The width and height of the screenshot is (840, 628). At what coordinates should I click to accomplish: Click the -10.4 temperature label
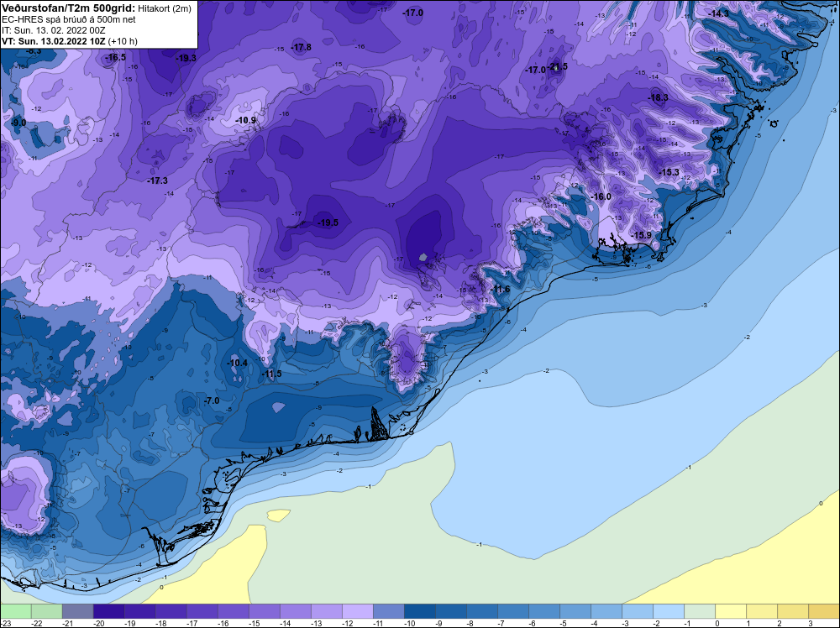[x=238, y=363]
